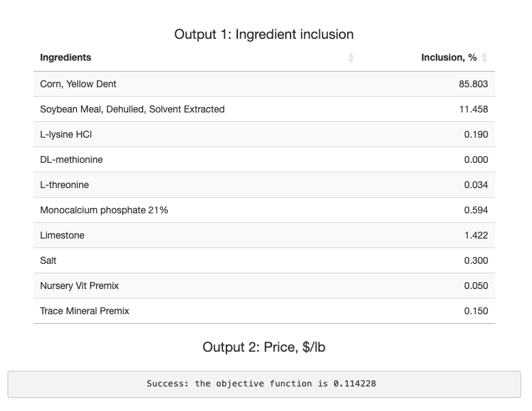The width and height of the screenshot is (532, 411).
Task: Sort table by Inclusion % arrows
Action: pos(484,58)
